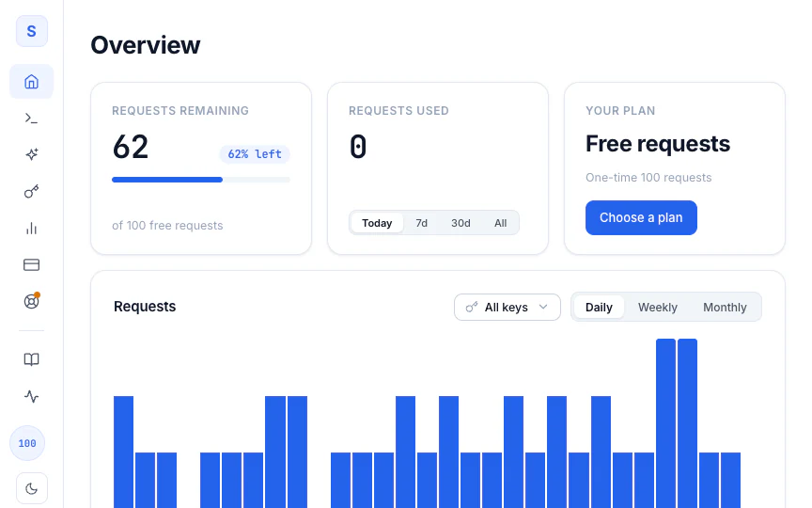Screen dimensions: 812x508
Task: Open the terminal playground sidebar icon
Action: 32,119
